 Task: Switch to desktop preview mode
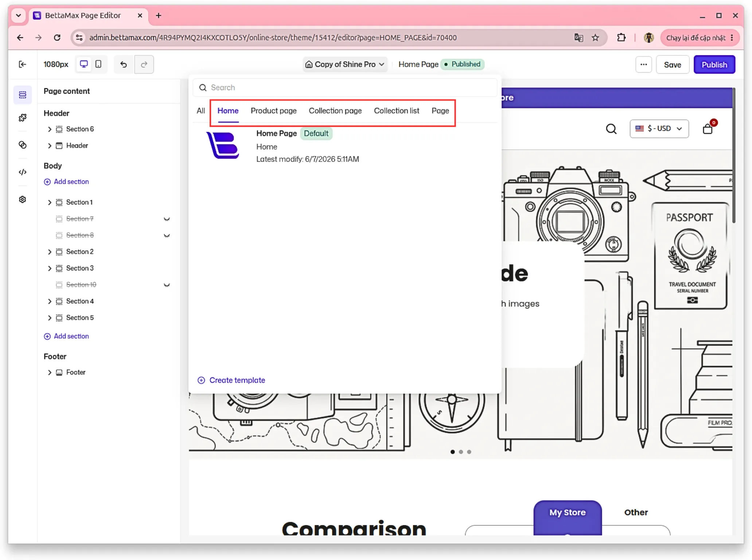pos(84,65)
